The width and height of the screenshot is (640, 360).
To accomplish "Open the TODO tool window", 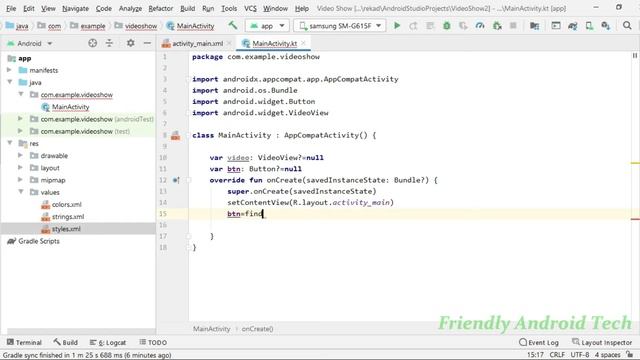I will pos(153,342).
